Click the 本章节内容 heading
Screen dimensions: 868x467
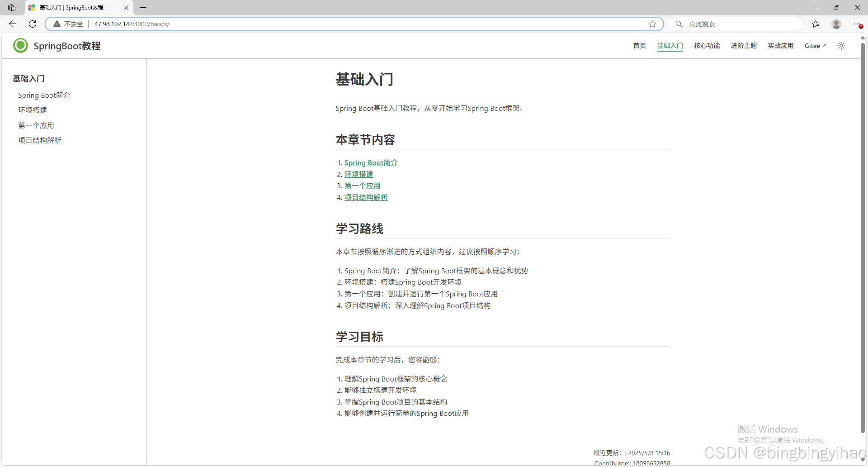pos(365,139)
